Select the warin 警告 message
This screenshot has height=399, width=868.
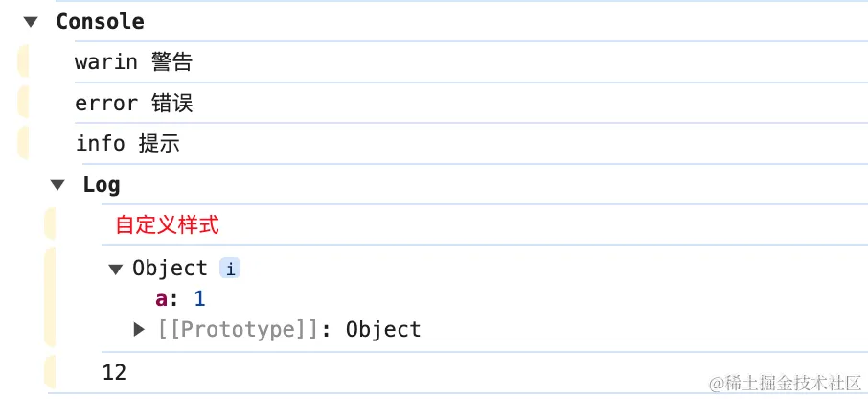(x=133, y=62)
